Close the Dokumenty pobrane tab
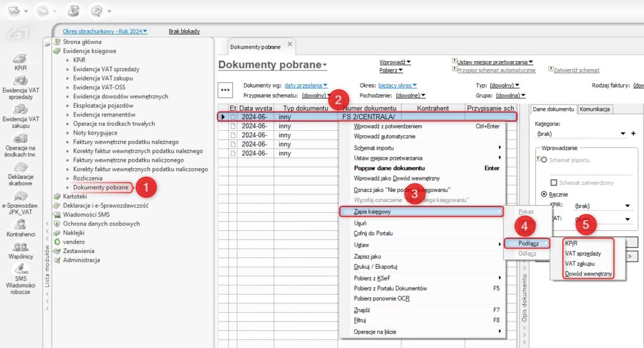 point(290,44)
